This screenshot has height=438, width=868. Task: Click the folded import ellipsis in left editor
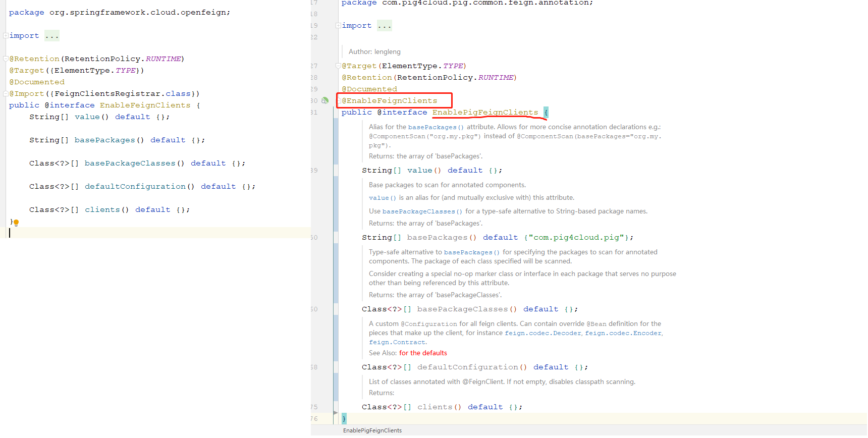(x=52, y=36)
